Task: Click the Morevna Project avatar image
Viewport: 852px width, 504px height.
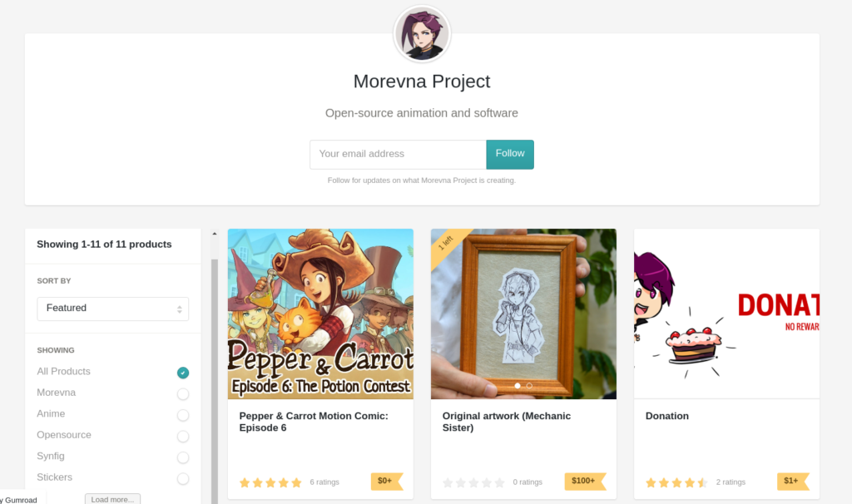Action: pyautogui.click(x=422, y=34)
